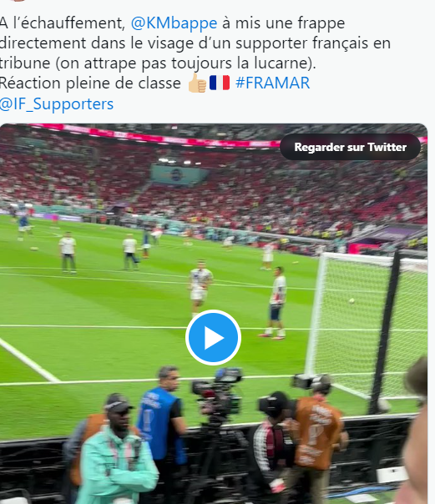Open the @IF_Supporters mention link
435x504 pixels.
(x=56, y=103)
